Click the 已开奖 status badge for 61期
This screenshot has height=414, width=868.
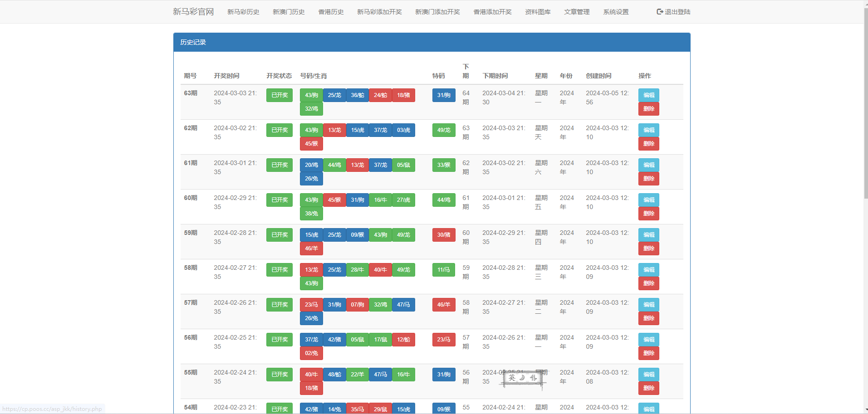(279, 165)
